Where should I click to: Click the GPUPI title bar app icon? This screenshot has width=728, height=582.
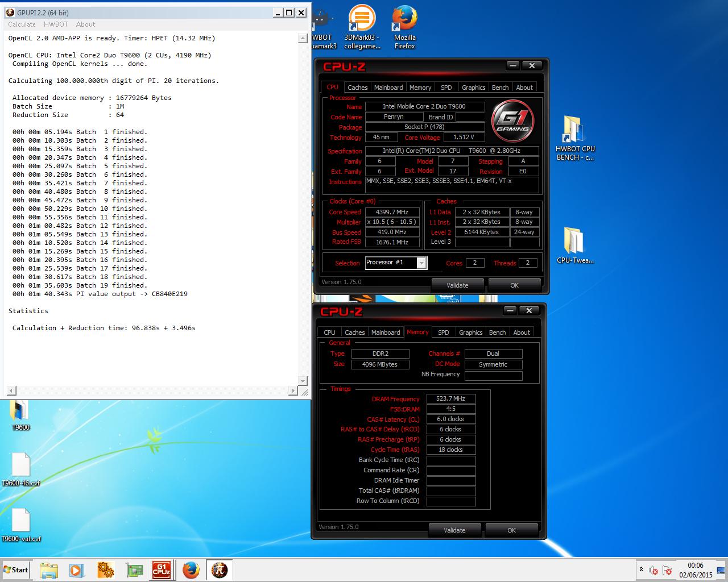click(x=10, y=13)
